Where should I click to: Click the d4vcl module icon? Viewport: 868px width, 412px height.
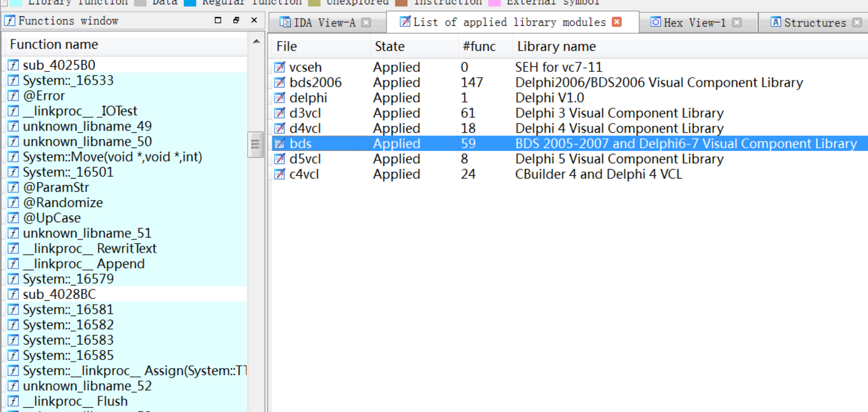point(279,128)
